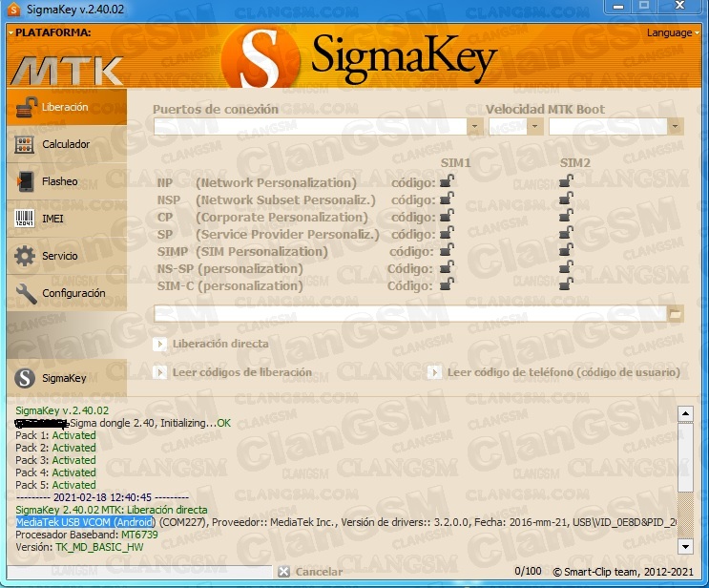Click the SP SIM1 padlock icon
Viewport: 709px width, 588px height.
447,234
